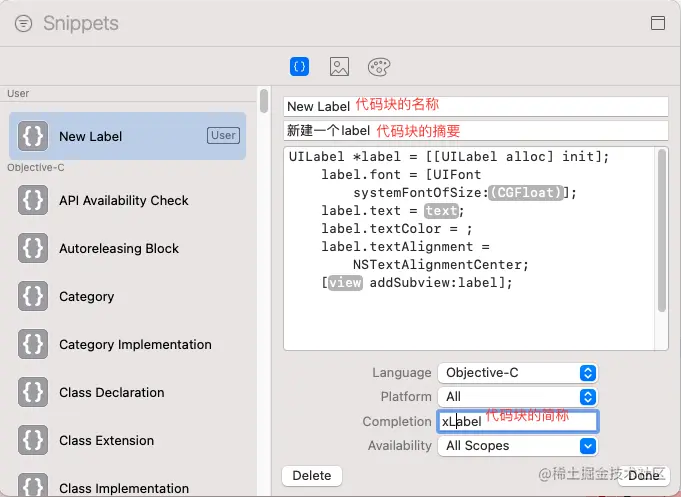Image resolution: width=681 pixels, height=497 pixels.
Task: Click the snippet list scrollbar thumb
Action: pyautogui.click(x=264, y=101)
